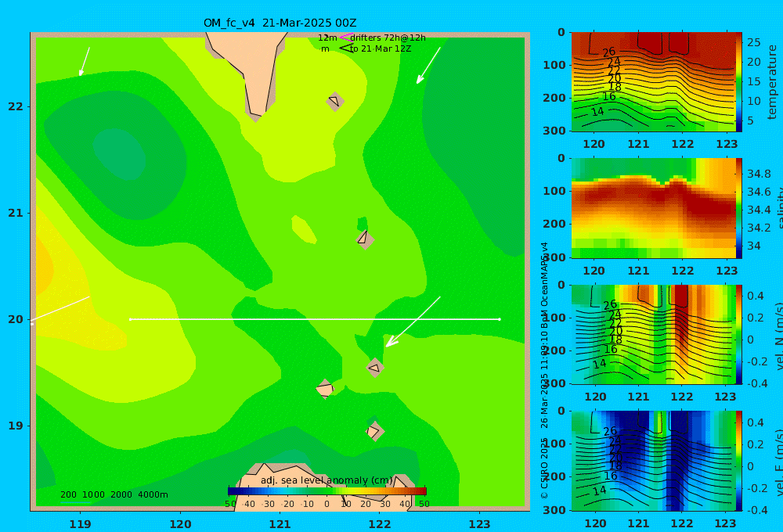Click the small island near 19.3N 121.4E
The height and width of the screenshot is (532, 783).
[x=325, y=389]
